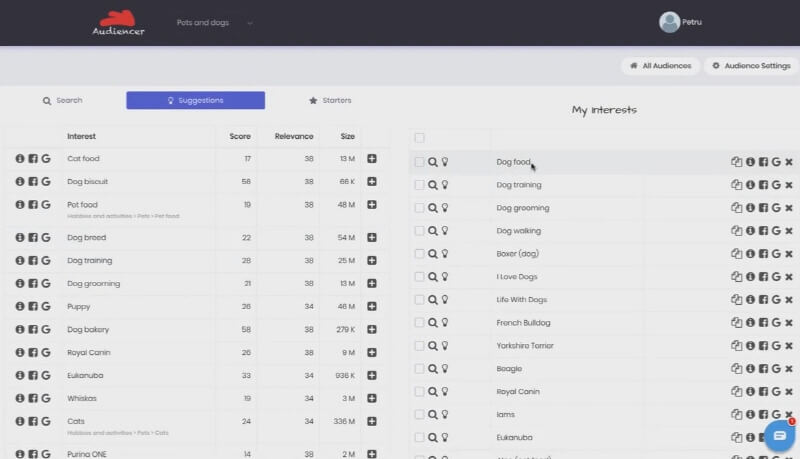Open Google icon for Eukanuba suggestion
Screen dimensions: 800x459
[x=46, y=375]
